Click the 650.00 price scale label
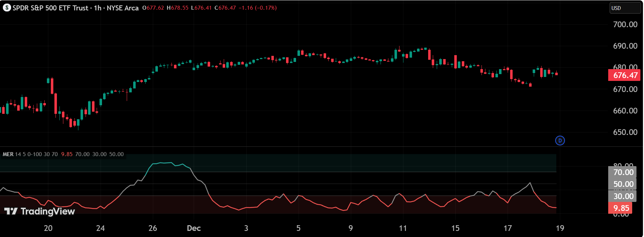 [625, 132]
